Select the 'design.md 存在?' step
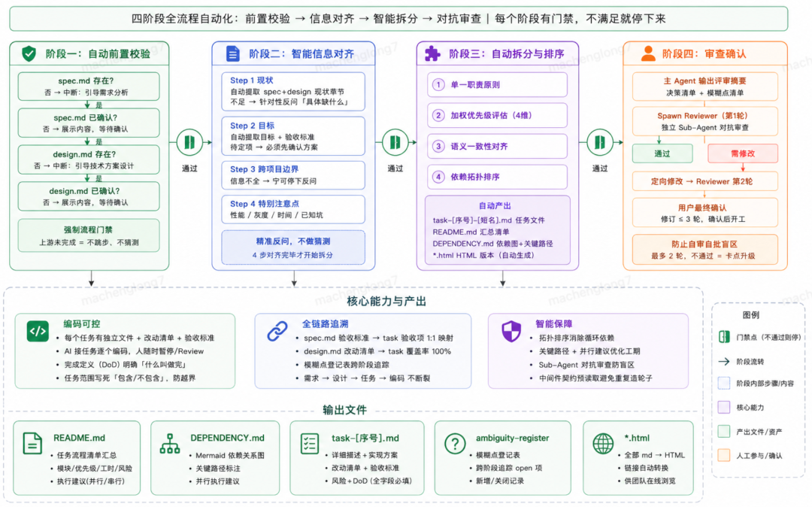Image resolution: width=812 pixels, height=507 pixels. [x=89, y=159]
